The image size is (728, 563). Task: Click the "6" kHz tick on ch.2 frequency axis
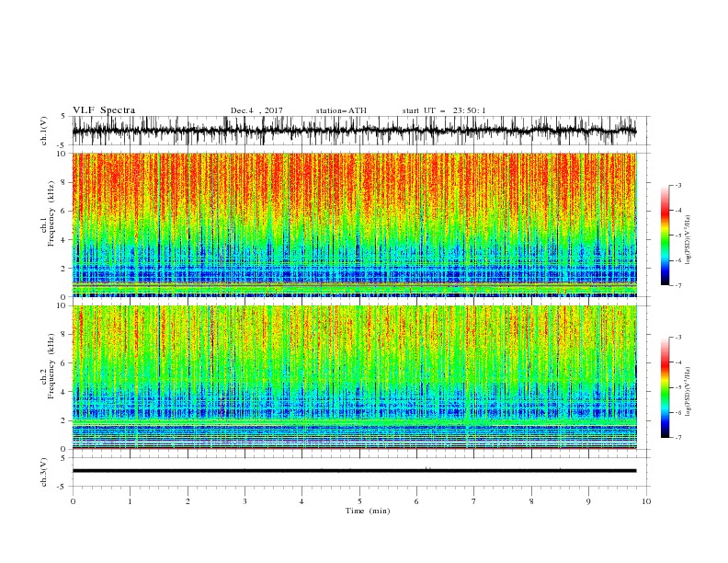tap(64, 363)
